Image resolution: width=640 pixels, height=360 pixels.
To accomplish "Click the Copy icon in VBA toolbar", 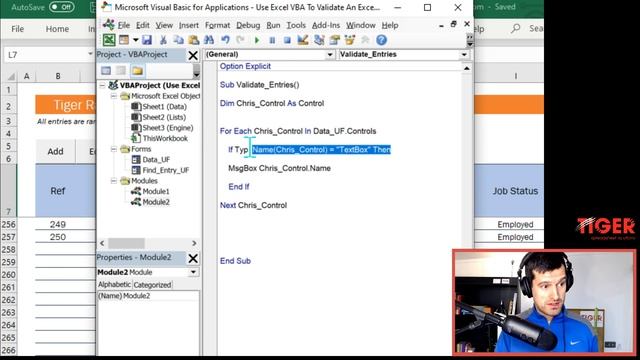I will coord(178,40).
